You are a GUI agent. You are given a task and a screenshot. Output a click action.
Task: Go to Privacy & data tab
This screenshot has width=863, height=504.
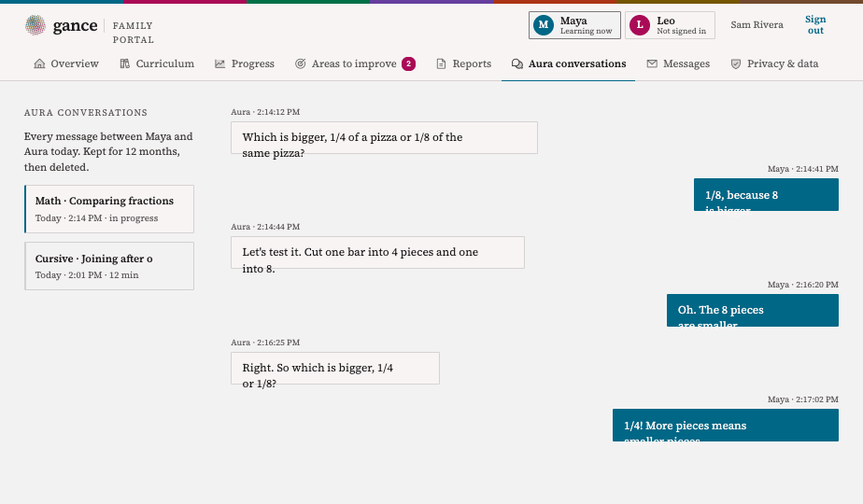pos(774,63)
